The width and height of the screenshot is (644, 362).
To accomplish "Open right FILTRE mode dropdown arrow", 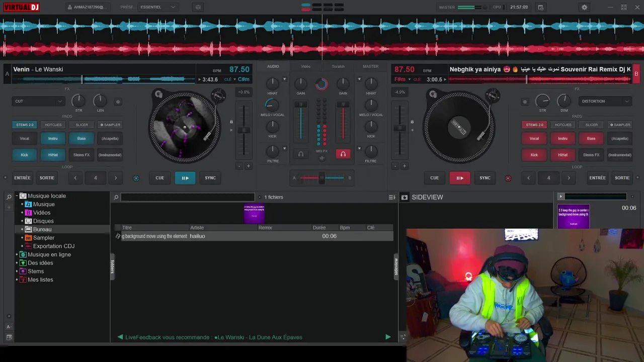I will [x=359, y=148].
